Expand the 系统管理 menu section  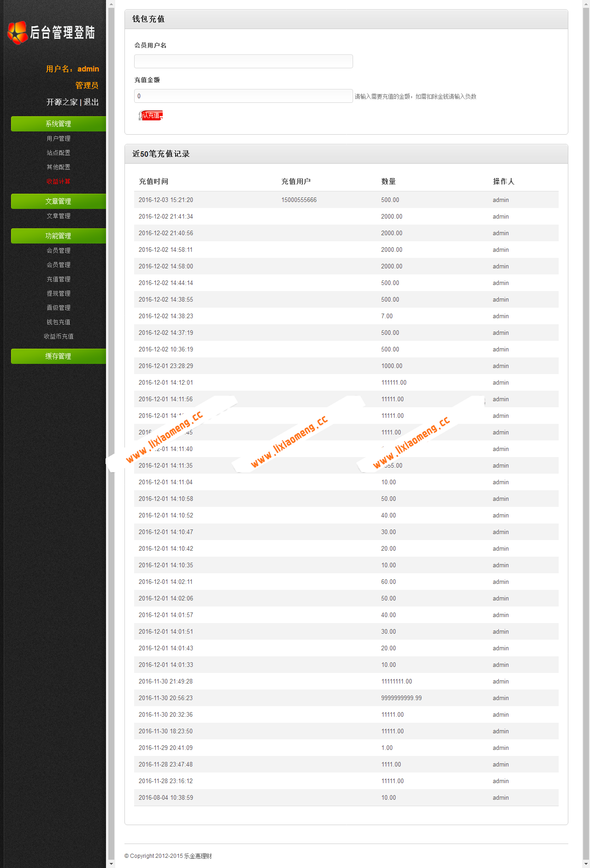(59, 124)
